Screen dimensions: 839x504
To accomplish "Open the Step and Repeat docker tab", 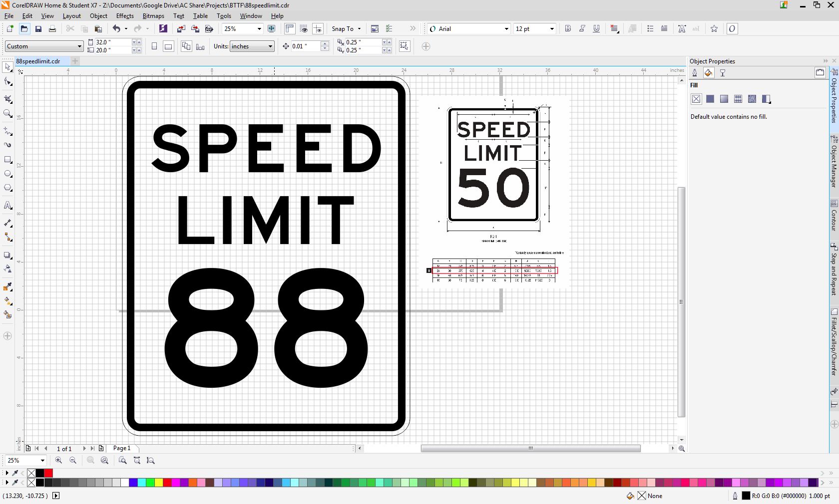I will [x=834, y=269].
